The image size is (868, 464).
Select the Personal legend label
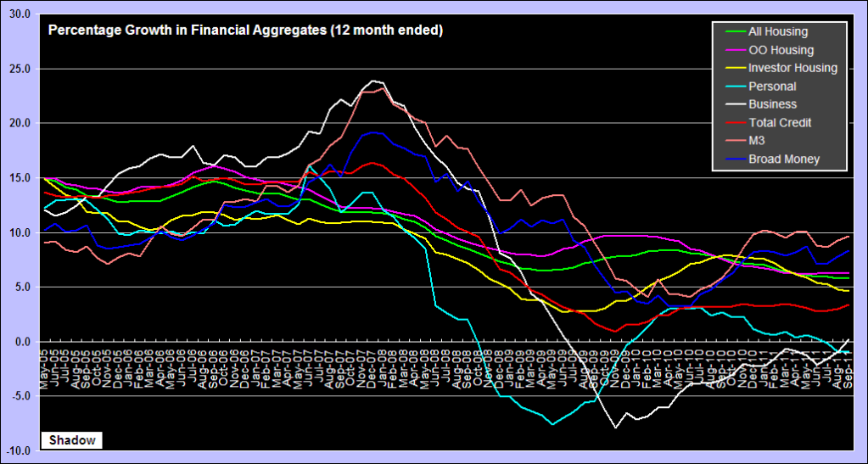pyautogui.click(x=772, y=86)
